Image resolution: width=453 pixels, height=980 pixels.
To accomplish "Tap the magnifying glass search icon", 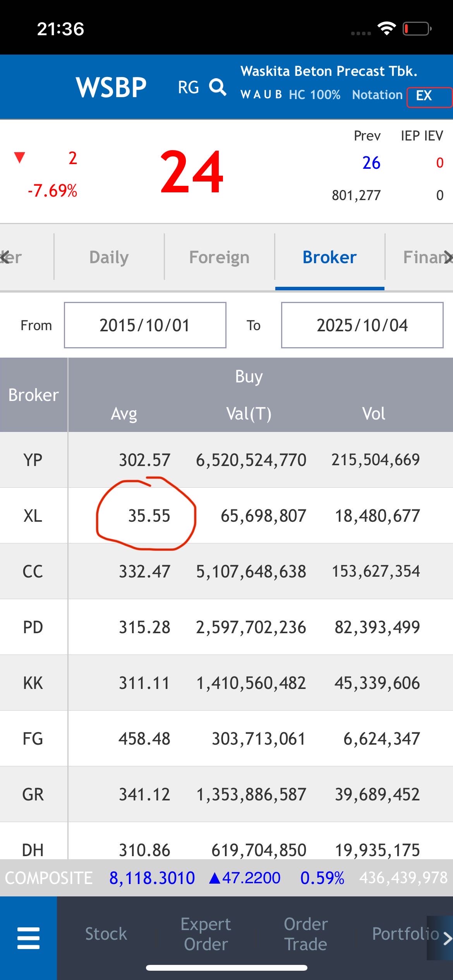I will pyautogui.click(x=218, y=87).
